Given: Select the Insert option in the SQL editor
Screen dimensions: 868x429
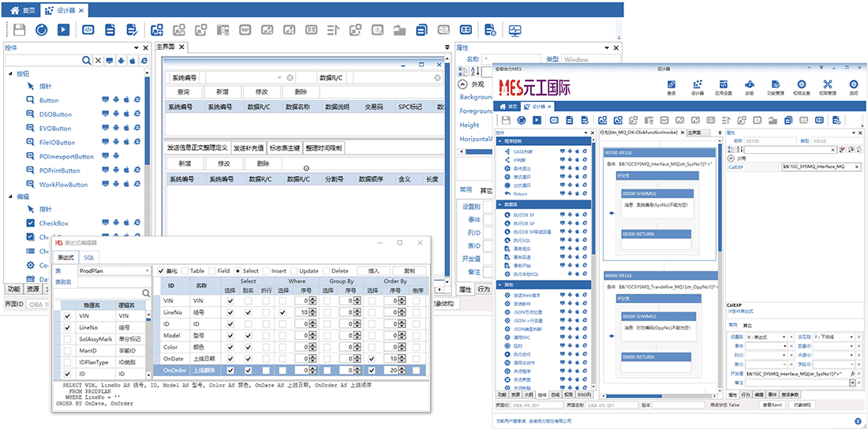Looking at the screenshot, I should 266,270.
